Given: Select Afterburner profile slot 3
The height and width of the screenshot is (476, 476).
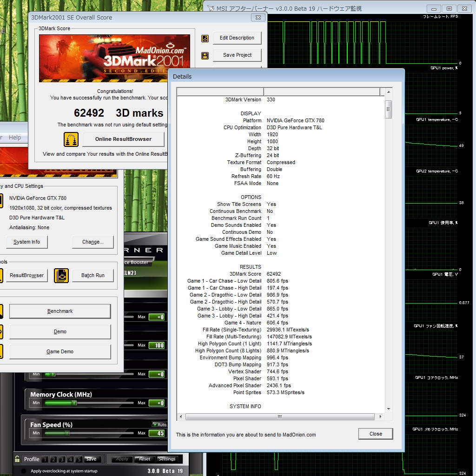Looking at the screenshot, I should 62,459.
